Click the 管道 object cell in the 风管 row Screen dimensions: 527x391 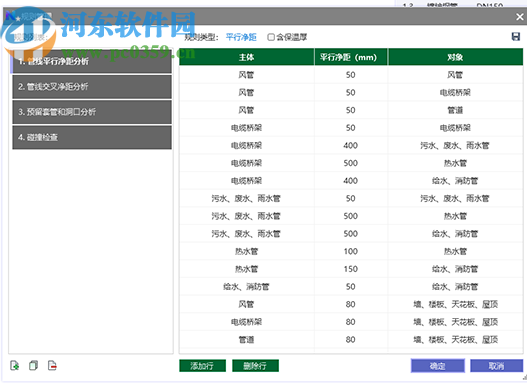[455, 110]
